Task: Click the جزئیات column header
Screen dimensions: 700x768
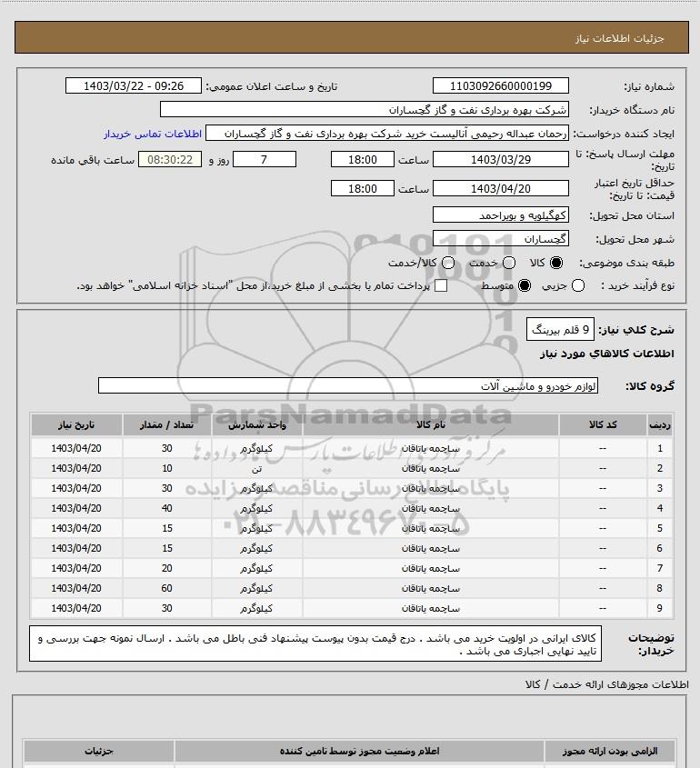Action: pos(99,751)
